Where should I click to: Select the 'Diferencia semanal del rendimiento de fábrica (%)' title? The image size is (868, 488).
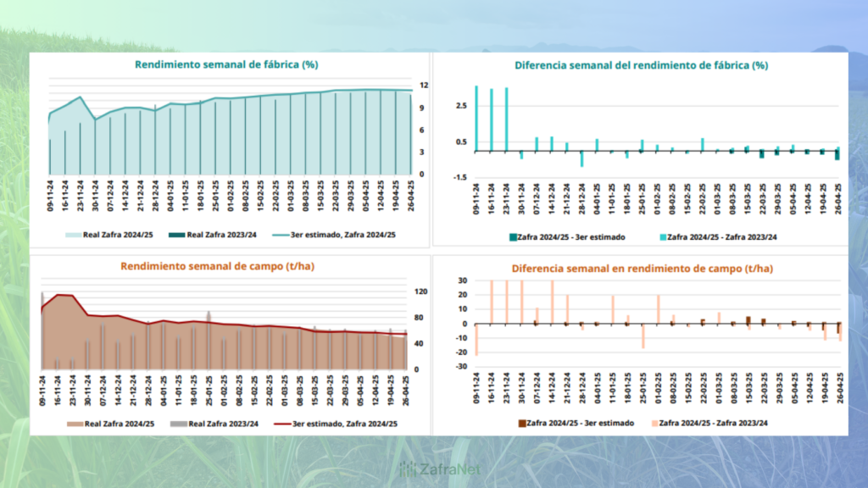click(x=641, y=65)
